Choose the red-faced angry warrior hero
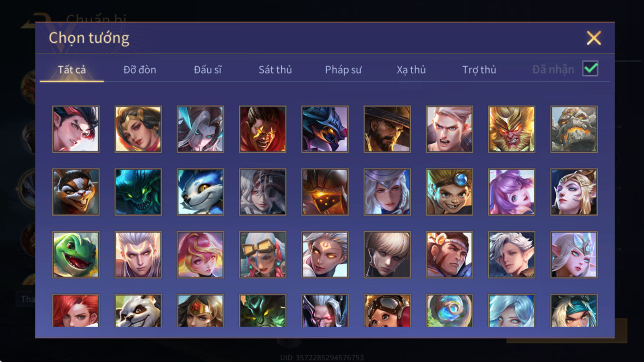Screen dimensions: 644x362 click(262, 129)
